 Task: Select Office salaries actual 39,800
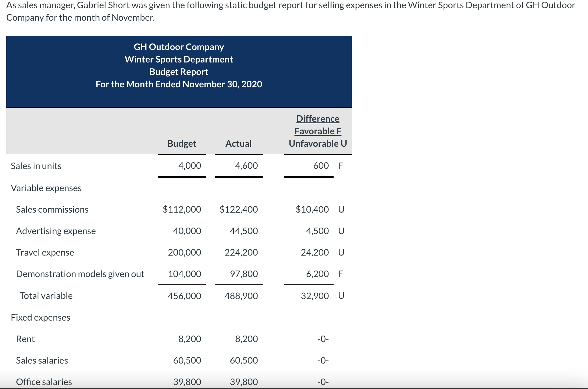244,382
